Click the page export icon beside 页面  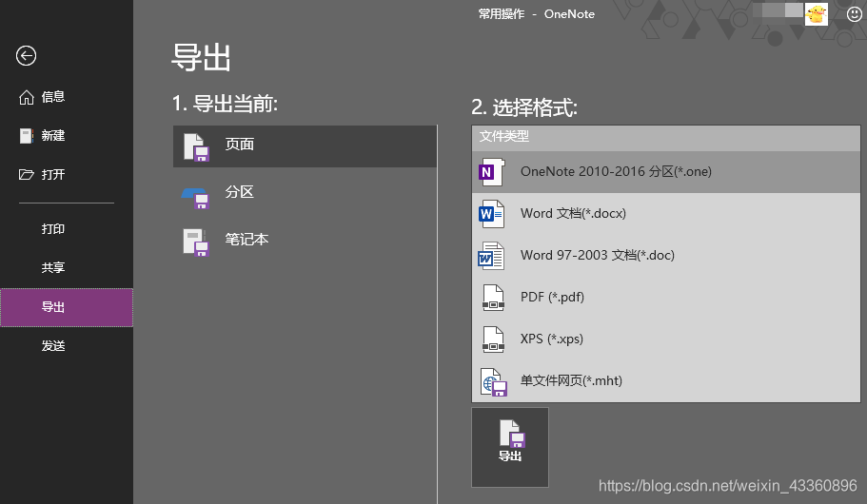tap(196, 147)
